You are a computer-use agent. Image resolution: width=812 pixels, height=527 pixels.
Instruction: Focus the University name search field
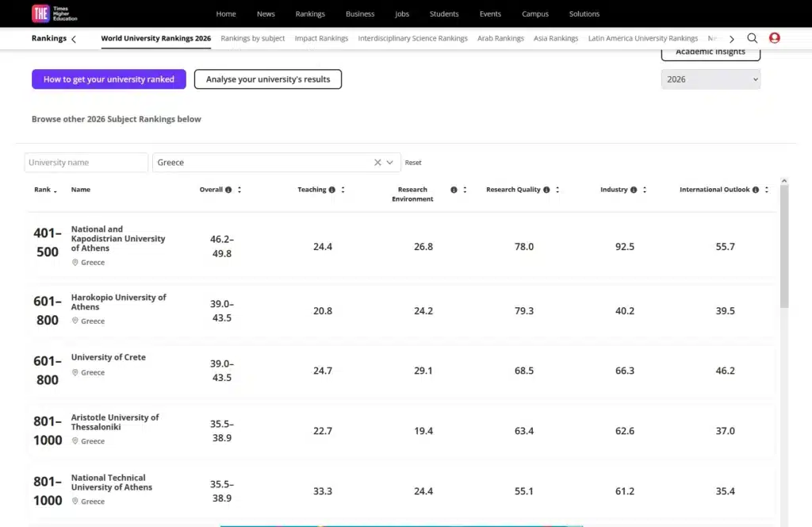(86, 162)
